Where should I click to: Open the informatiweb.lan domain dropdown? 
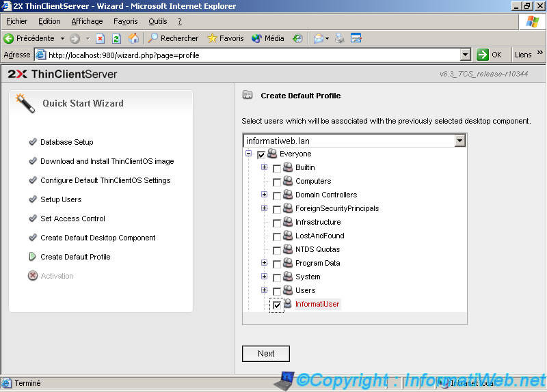point(459,141)
